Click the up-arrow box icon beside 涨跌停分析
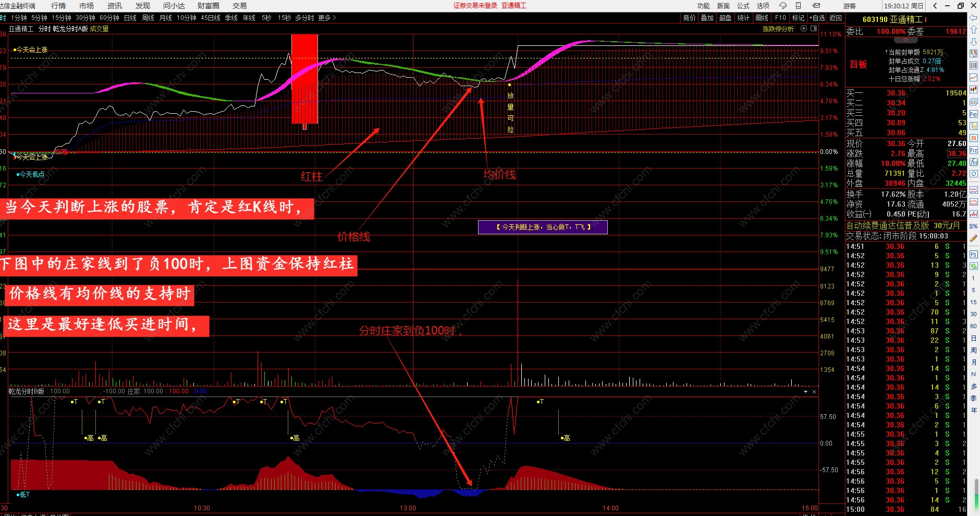Image resolution: width=980 pixels, height=516 pixels. coord(804,29)
